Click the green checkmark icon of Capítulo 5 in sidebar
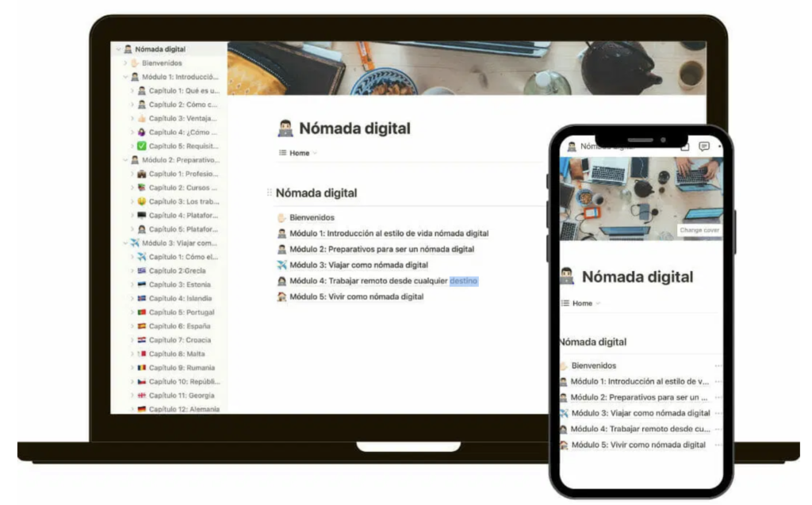 point(142,146)
